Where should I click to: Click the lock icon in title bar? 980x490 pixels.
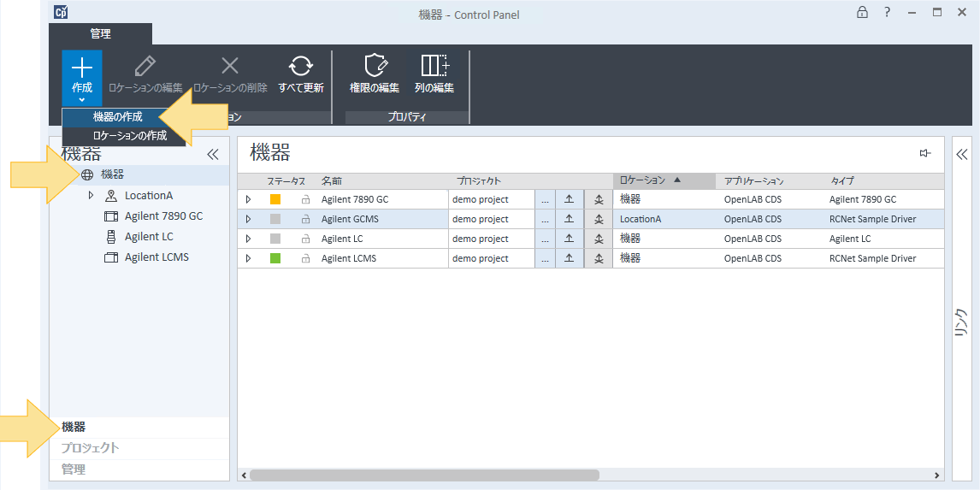point(862,13)
